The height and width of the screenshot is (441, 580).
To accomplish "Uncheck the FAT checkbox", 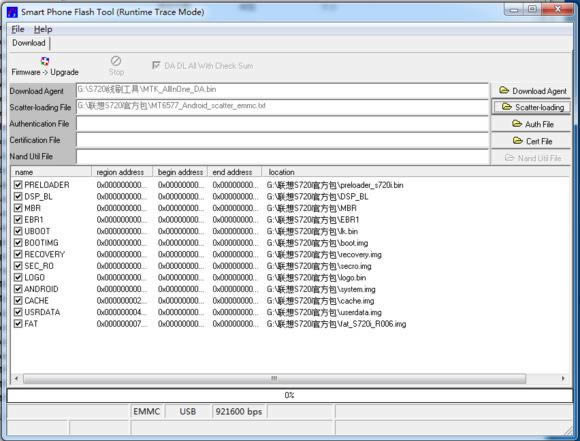I will 18,324.
